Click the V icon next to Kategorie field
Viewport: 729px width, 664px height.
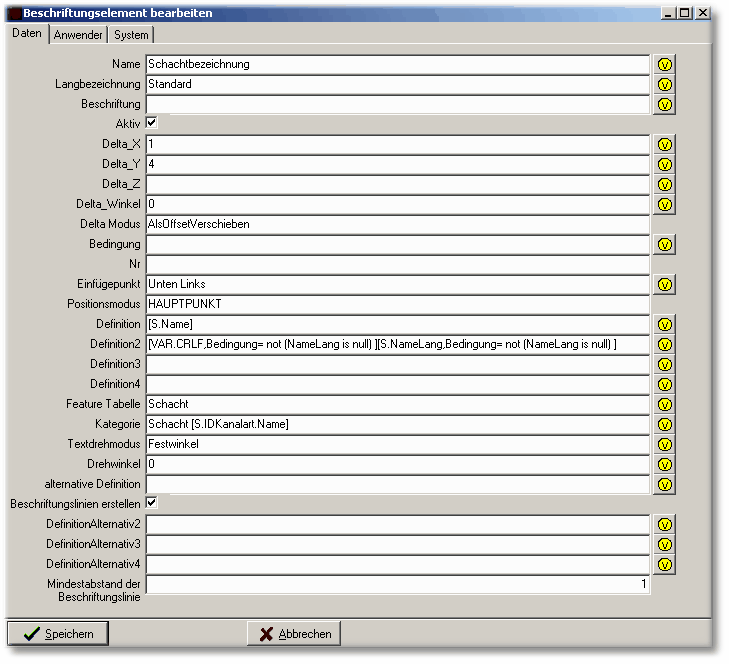click(x=665, y=424)
